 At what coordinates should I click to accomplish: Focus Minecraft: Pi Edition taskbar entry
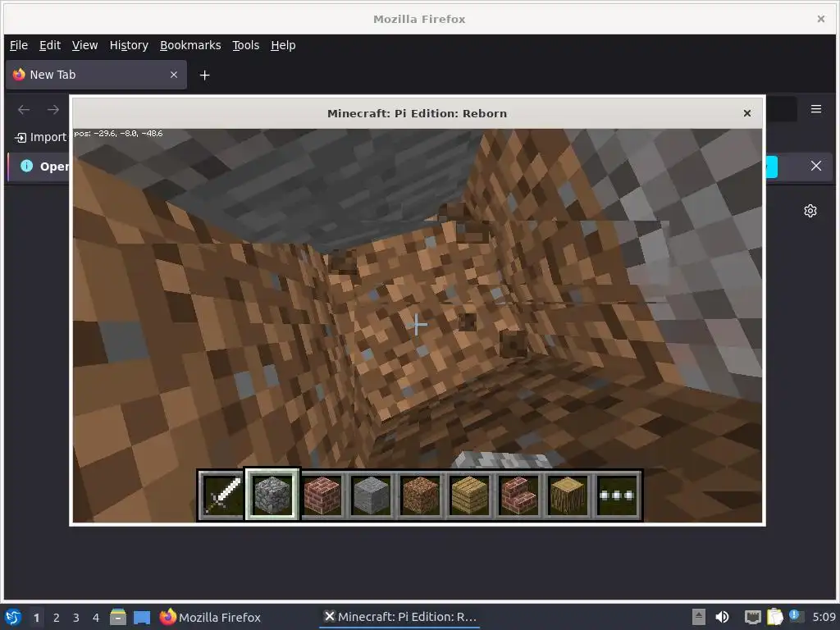399,617
